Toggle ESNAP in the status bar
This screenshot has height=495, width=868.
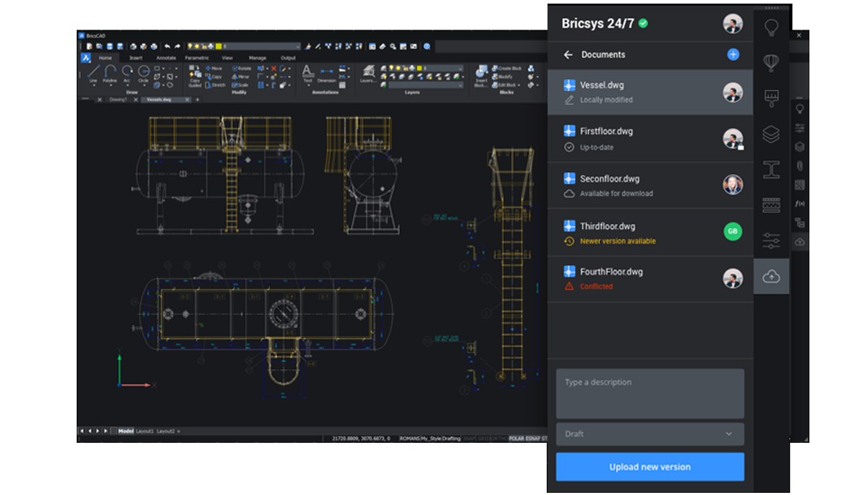pos(532,438)
